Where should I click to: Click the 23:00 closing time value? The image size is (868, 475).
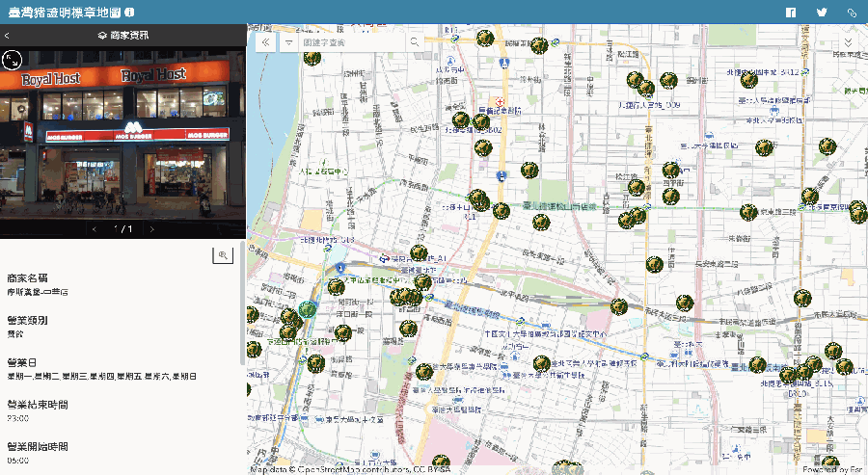pyautogui.click(x=17, y=418)
